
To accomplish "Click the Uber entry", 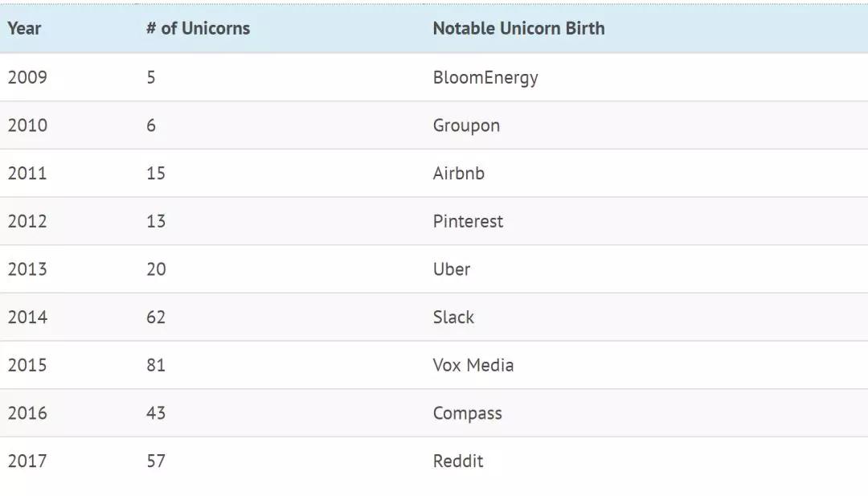I will [452, 269].
